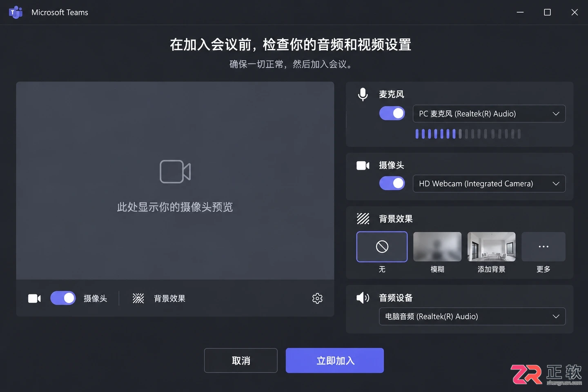Click the camera placeholder icon in preview
588x392 pixels.
175,171
